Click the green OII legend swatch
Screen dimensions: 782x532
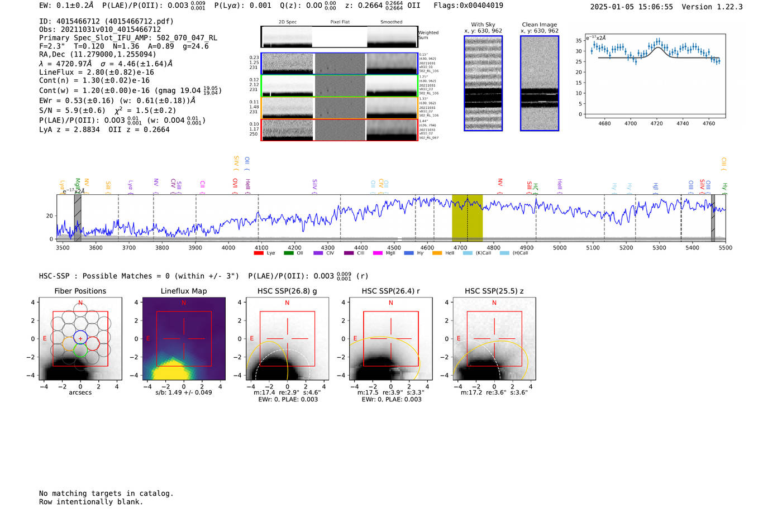pos(289,253)
